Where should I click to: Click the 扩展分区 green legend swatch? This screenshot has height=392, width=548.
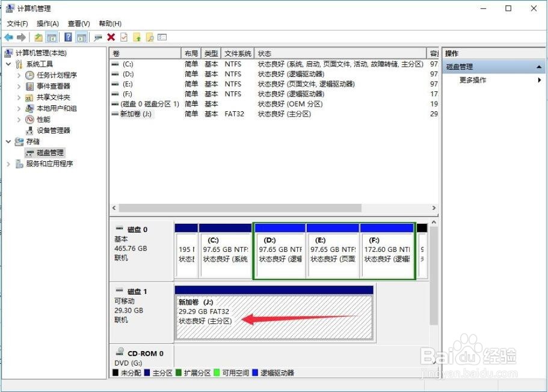179,373
